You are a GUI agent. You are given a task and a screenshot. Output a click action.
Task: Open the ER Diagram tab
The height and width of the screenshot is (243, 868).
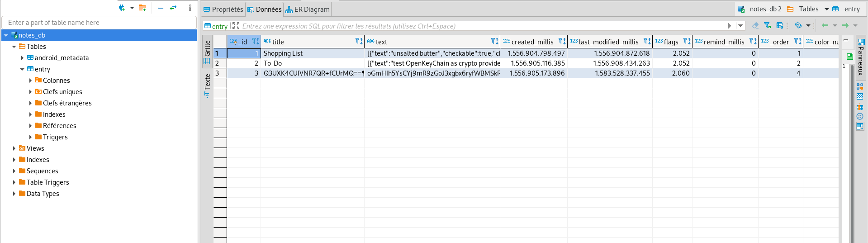tap(308, 9)
